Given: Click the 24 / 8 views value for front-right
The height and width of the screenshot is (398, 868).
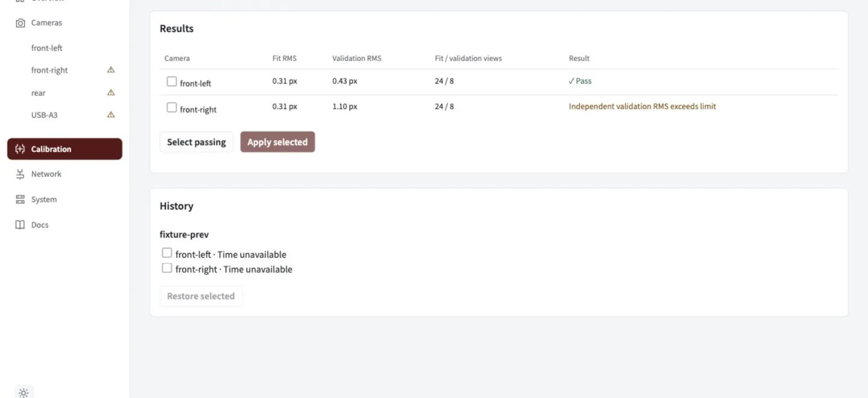Looking at the screenshot, I should (x=444, y=107).
